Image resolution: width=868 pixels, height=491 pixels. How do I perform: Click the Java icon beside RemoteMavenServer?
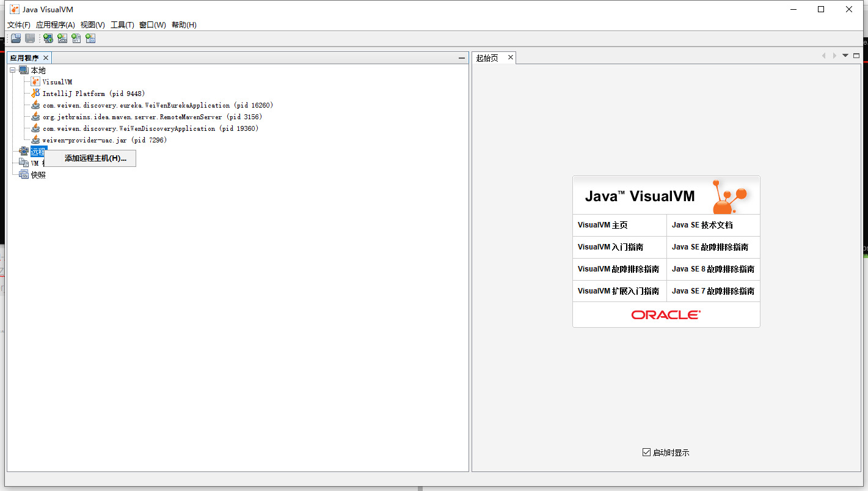tap(35, 117)
